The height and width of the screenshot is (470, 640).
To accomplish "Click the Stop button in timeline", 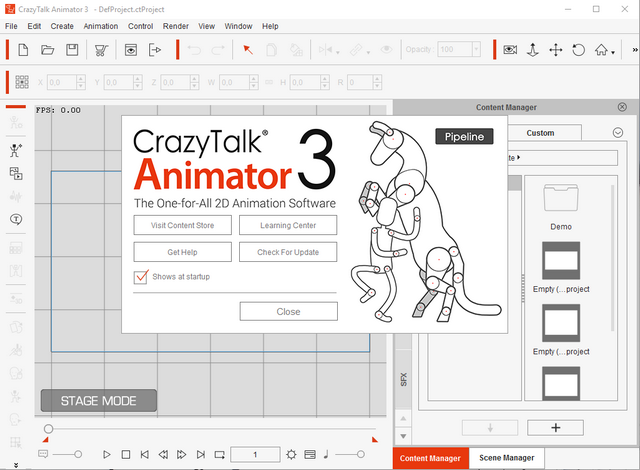I will point(126,455).
